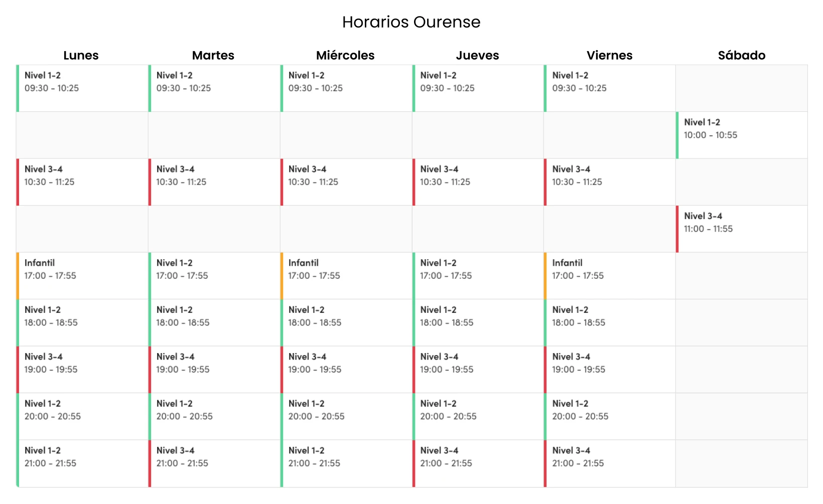
Task: Click Monday Nivel 1-2 09:30 class
Action: (x=82, y=88)
